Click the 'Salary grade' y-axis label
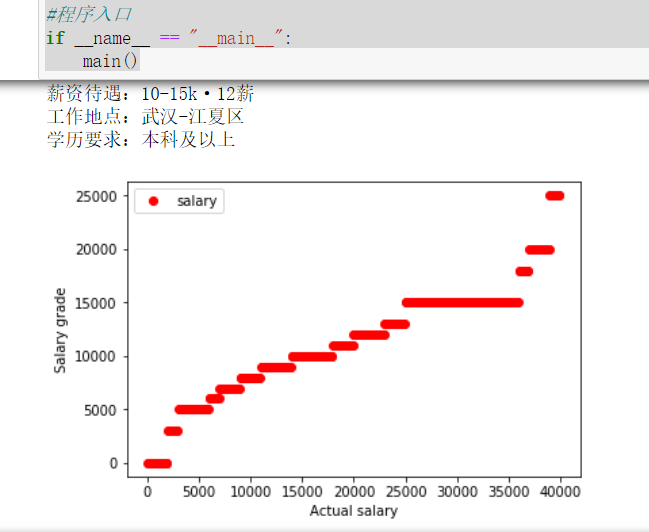The height and width of the screenshot is (532, 649). pyautogui.click(x=60, y=330)
